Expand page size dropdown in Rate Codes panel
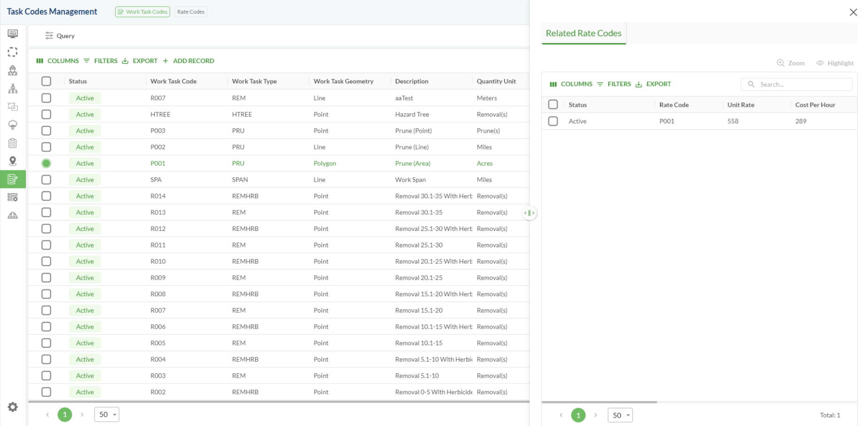The height and width of the screenshot is (426, 868). pyautogui.click(x=620, y=415)
